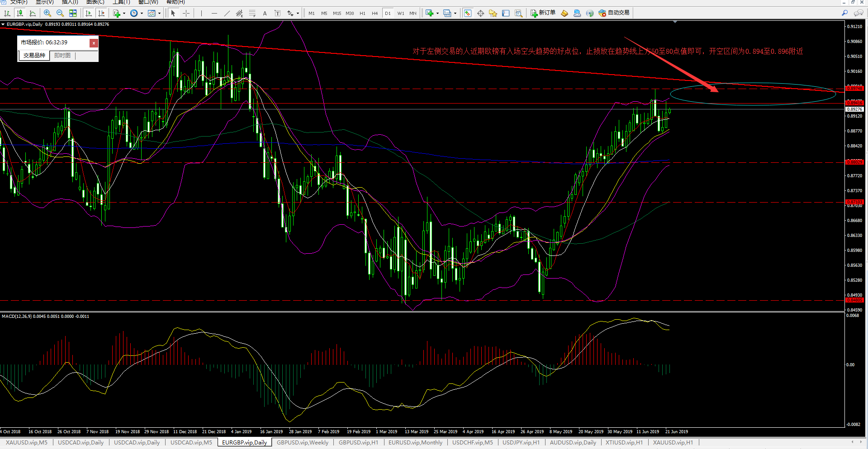Select the standard cursor tool
This screenshot has height=449, width=868.
tap(173, 13)
